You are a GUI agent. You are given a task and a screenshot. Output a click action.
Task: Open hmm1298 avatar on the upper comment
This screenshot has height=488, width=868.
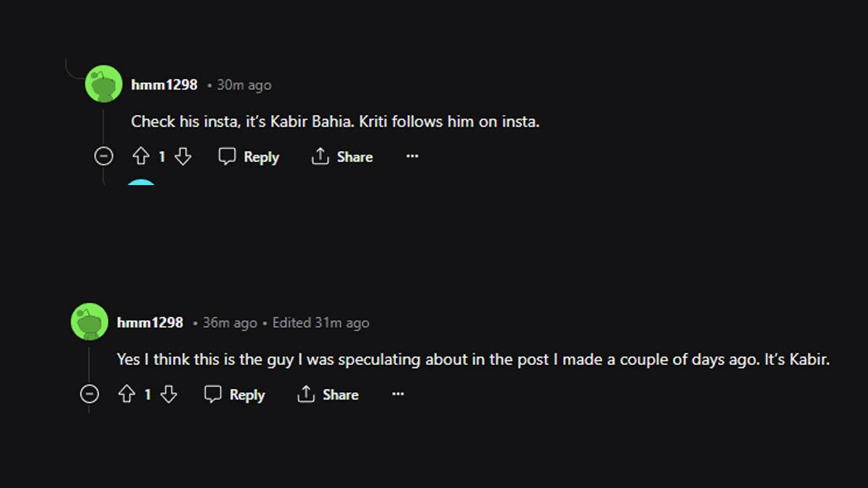click(103, 84)
